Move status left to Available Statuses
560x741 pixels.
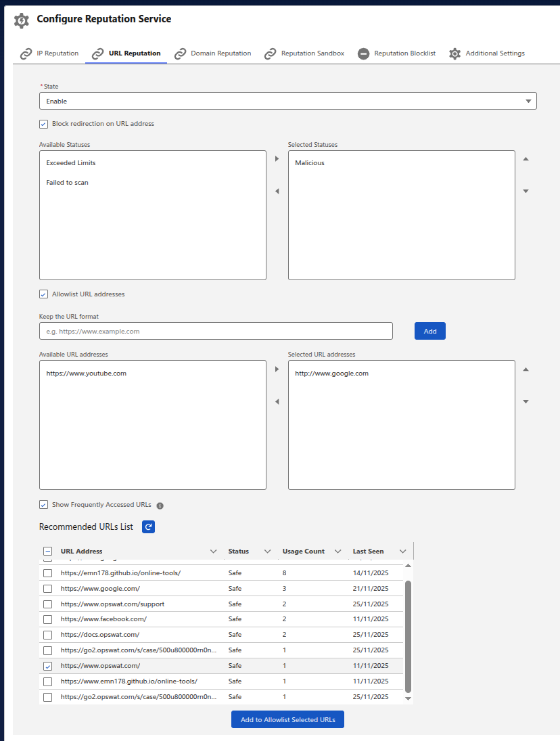tap(277, 192)
